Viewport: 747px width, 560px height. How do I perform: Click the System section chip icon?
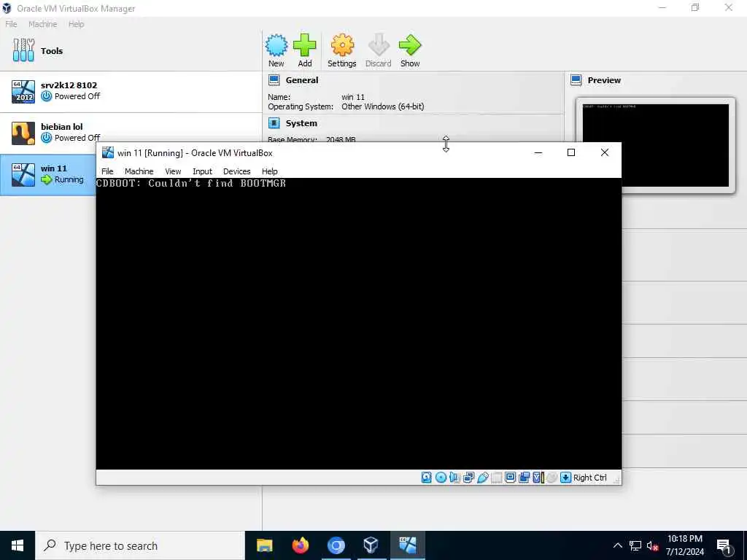coord(274,123)
